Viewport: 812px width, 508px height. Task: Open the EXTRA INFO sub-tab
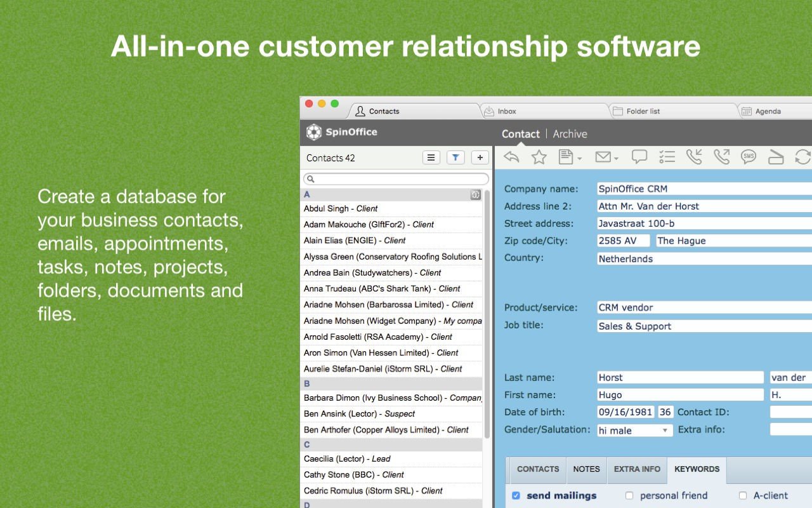[x=637, y=469]
